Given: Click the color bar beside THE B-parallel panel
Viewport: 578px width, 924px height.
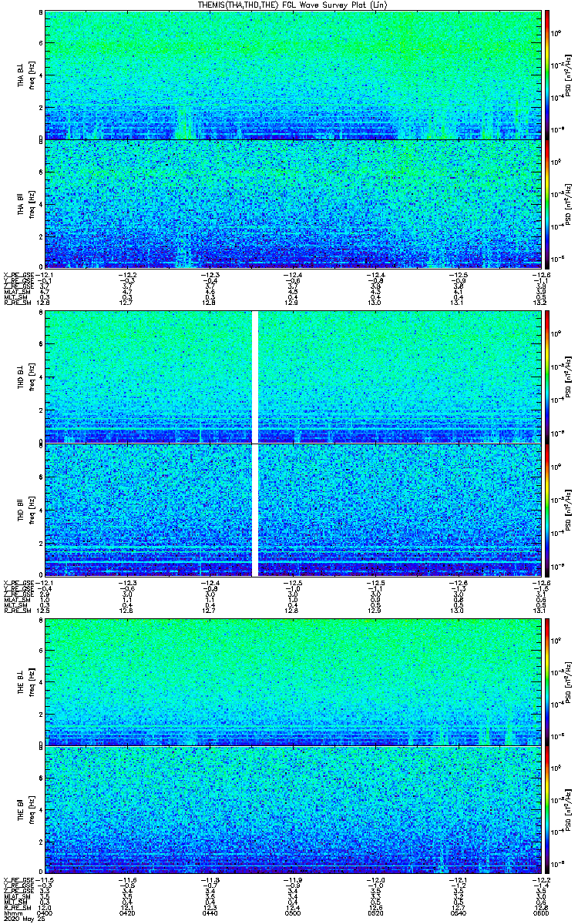Looking at the screenshot, I should (547, 809).
